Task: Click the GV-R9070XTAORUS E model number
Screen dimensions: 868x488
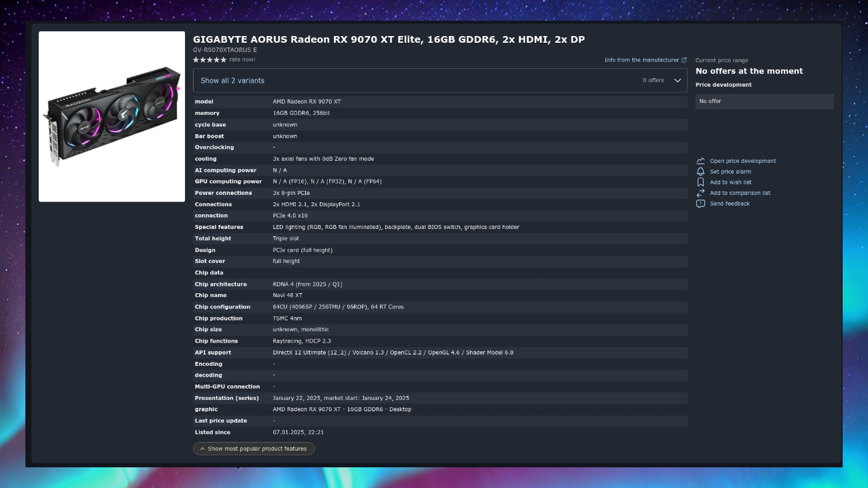Action: (x=225, y=50)
